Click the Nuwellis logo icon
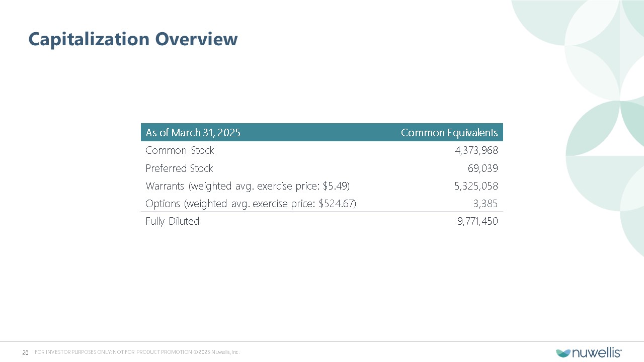 pyautogui.click(x=563, y=352)
